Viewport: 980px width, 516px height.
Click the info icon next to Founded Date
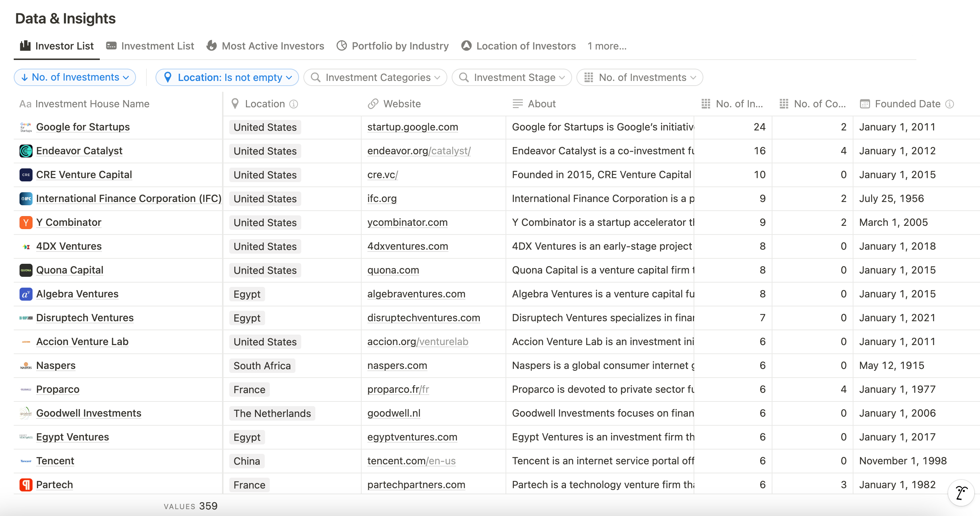[x=950, y=104]
